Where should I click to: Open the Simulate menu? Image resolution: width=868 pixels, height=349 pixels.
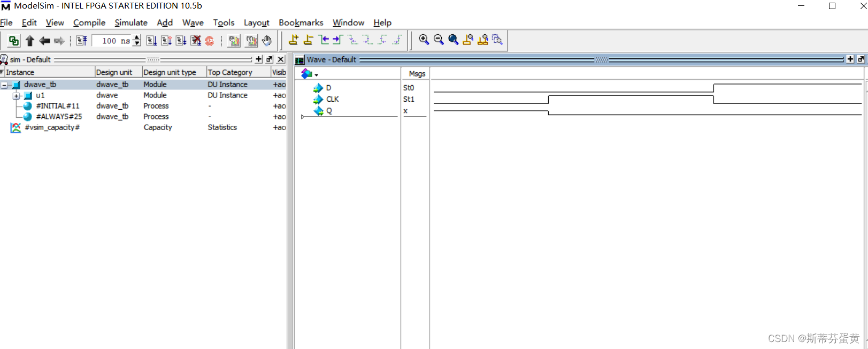coord(131,22)
